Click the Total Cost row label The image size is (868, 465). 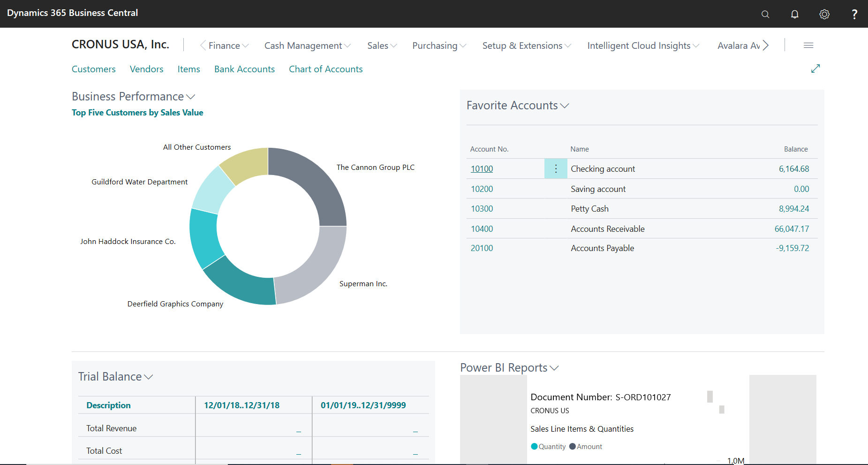coord(104,451)
